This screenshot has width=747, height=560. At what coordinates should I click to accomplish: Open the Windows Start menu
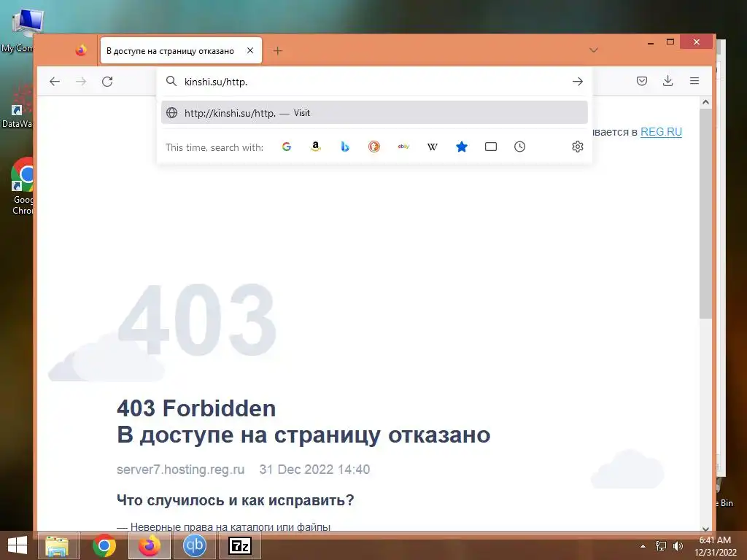tap(18, 545)
